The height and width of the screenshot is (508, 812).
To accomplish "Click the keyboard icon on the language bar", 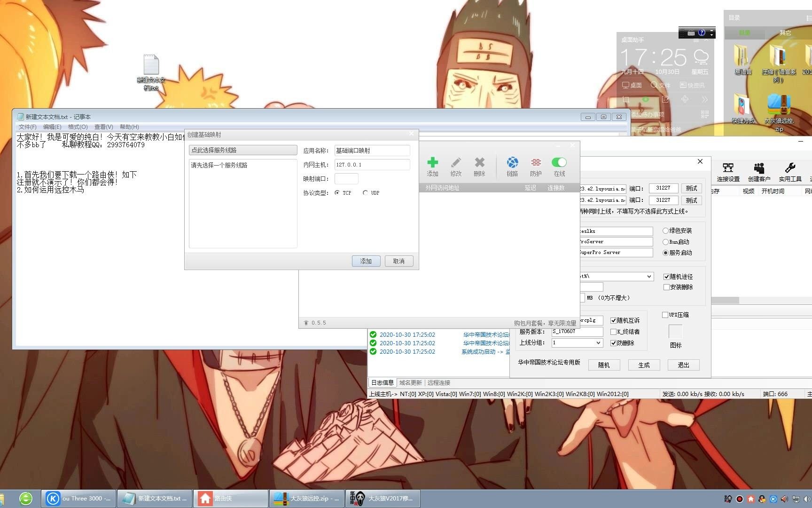I will [x=691, y=33].
